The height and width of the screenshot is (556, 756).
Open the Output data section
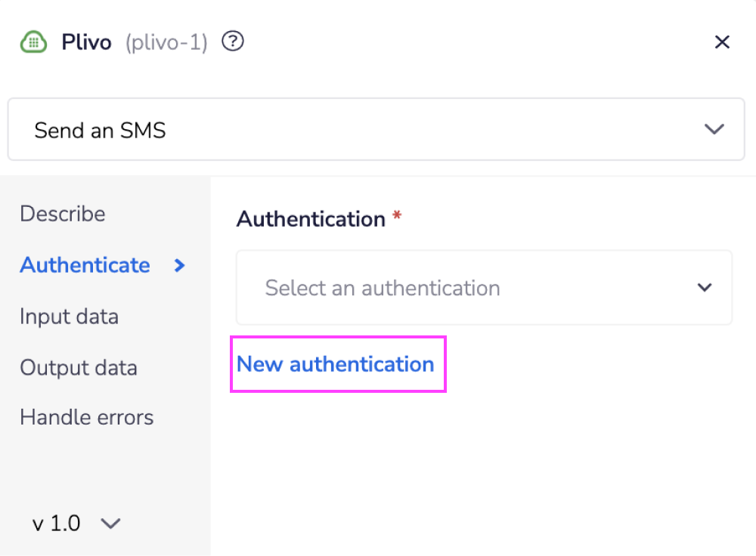(79, 368)
